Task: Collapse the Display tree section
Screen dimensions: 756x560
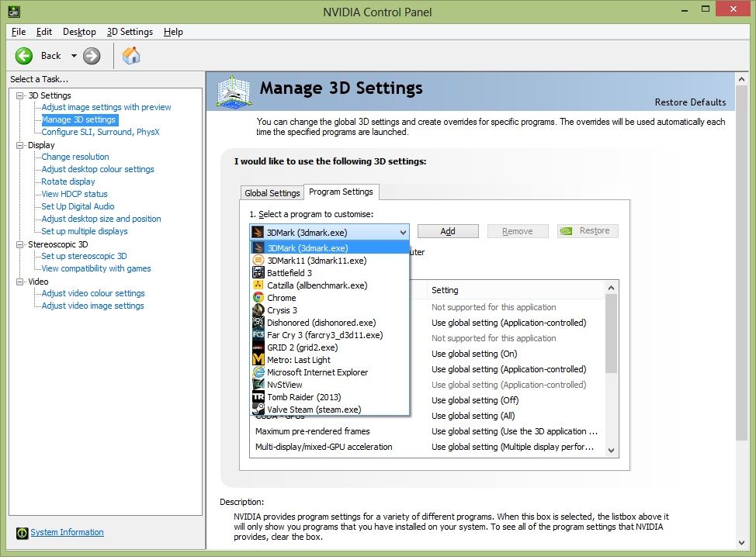Action: coord(20,145)
